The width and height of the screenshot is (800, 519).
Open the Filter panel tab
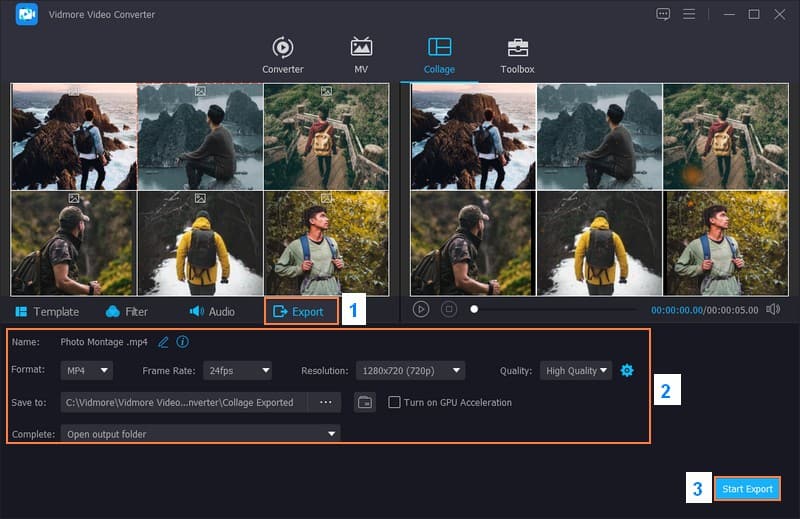126,312
